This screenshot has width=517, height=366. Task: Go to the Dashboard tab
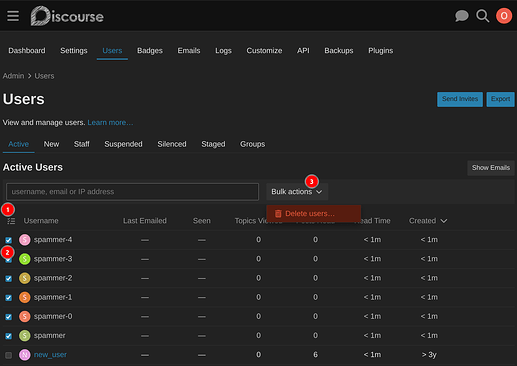pos(27,51)
